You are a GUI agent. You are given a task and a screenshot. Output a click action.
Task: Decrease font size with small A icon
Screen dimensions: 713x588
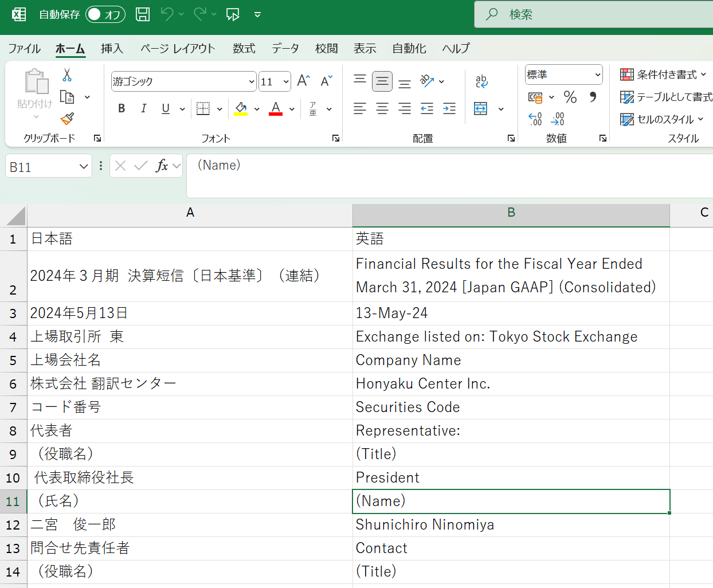326,81
